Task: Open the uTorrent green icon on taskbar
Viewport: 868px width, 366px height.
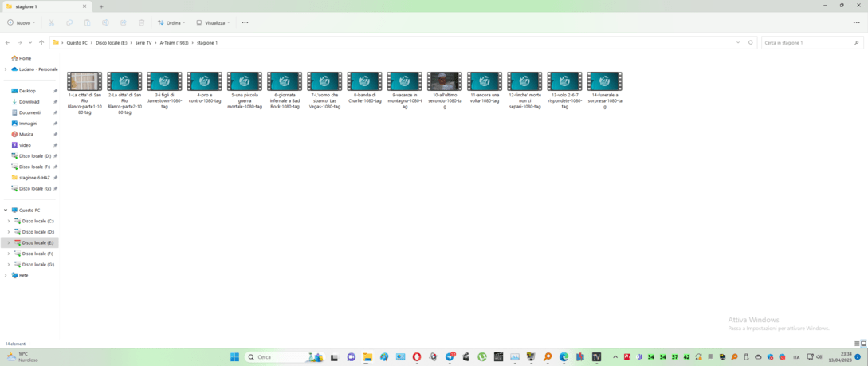Action: (x=482, y=357)
